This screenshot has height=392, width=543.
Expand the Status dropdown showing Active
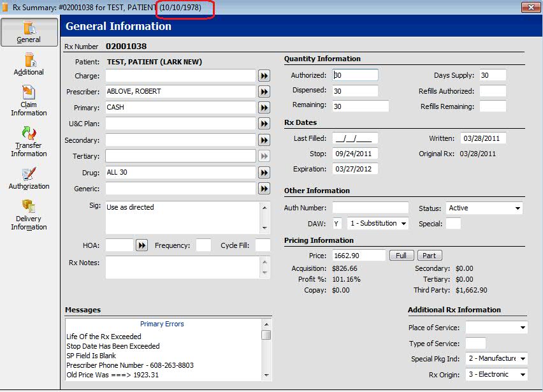(x=518, y=208)
